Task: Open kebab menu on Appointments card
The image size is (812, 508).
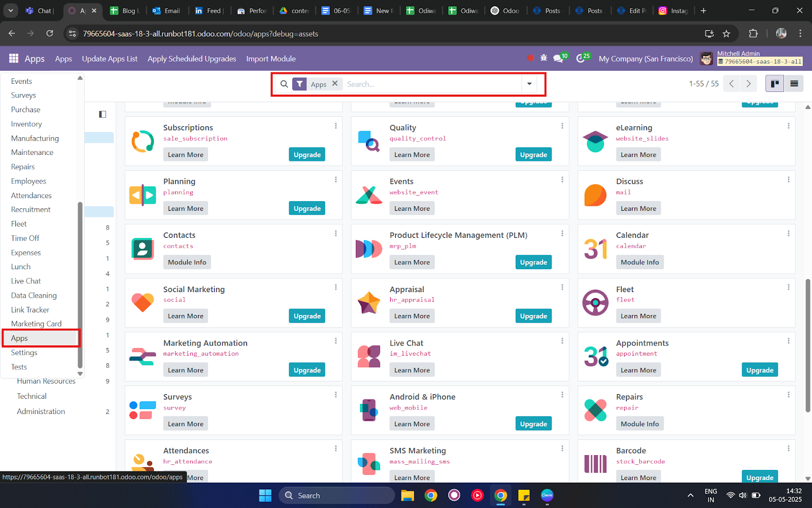Action: click(788, 341)
